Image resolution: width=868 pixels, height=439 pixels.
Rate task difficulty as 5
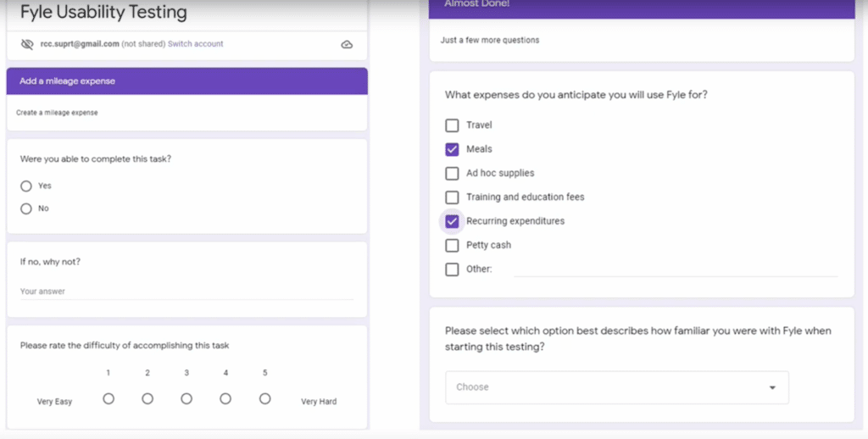pos(264,398)
